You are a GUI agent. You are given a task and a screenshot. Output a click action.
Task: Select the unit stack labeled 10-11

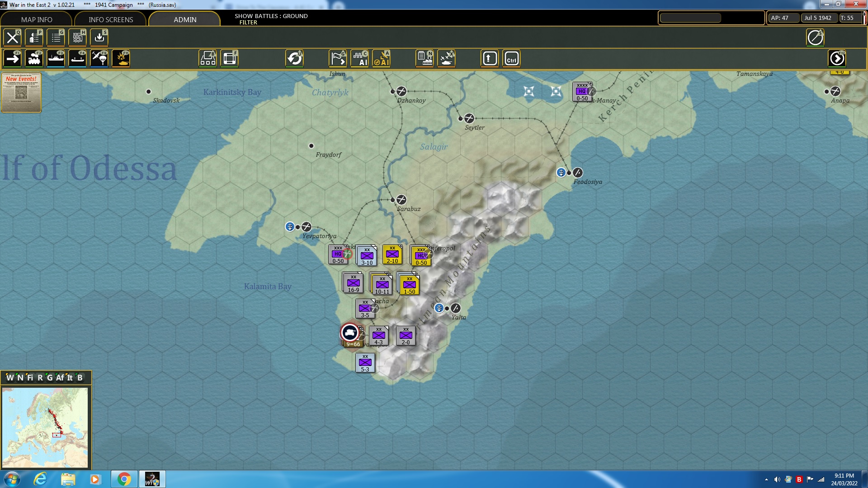coord(382,284)
